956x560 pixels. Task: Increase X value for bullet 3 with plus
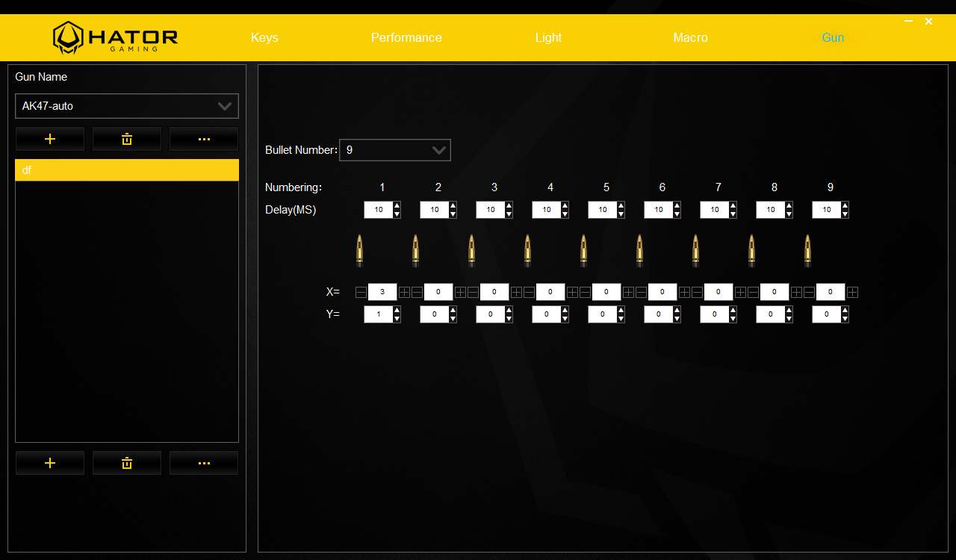pos(516,293)
